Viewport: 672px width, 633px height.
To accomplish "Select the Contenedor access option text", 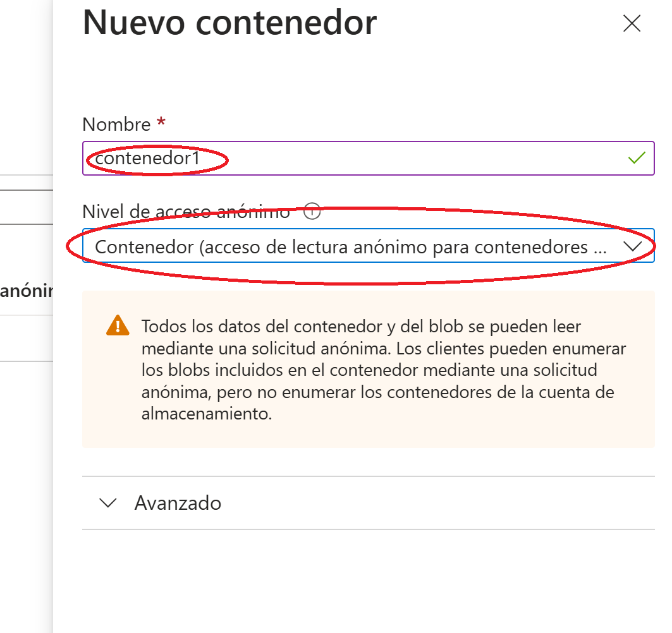I will (x=351, y=247).
